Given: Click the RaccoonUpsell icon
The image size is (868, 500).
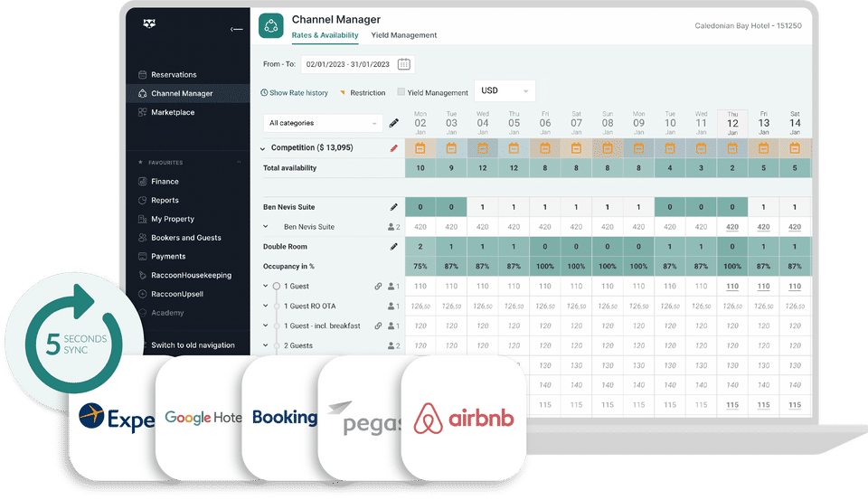Looking at the screenshot, I should 142,294.
